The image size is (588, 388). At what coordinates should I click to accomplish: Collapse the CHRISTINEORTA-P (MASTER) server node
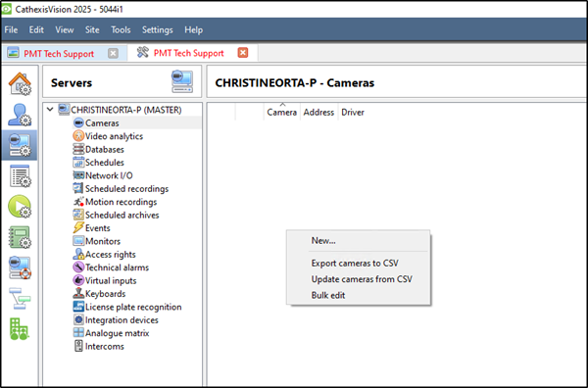click(x=50, y=110)
